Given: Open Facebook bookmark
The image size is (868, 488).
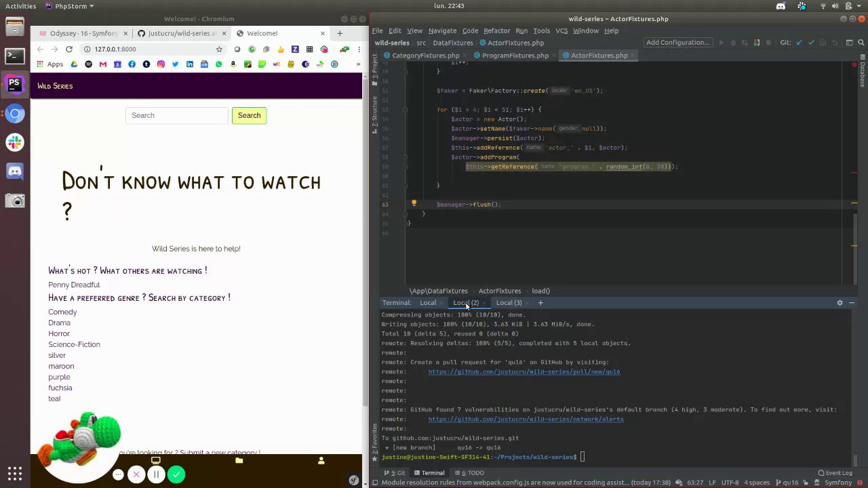Looking at the screenshot, I should pyautogui.click(x=132, y=64).
